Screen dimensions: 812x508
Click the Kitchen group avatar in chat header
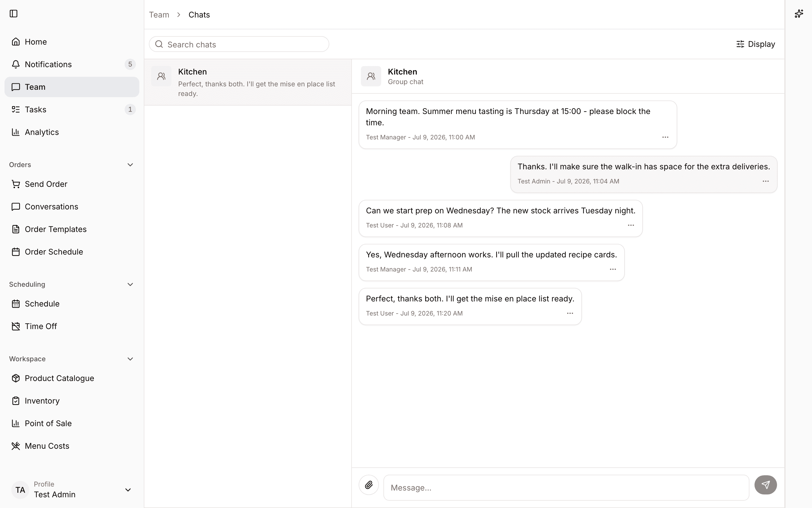pyautogui.click(x=371, y=76)
